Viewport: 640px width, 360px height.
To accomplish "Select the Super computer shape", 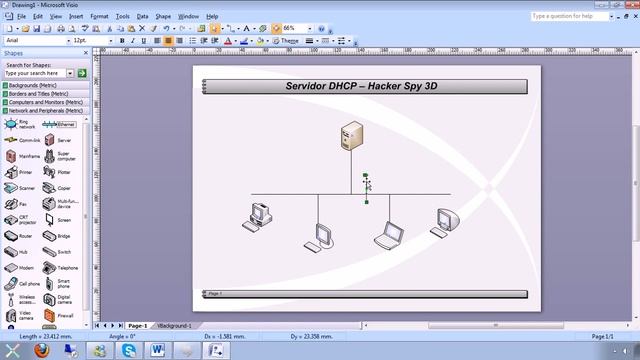I will (60, 156).
